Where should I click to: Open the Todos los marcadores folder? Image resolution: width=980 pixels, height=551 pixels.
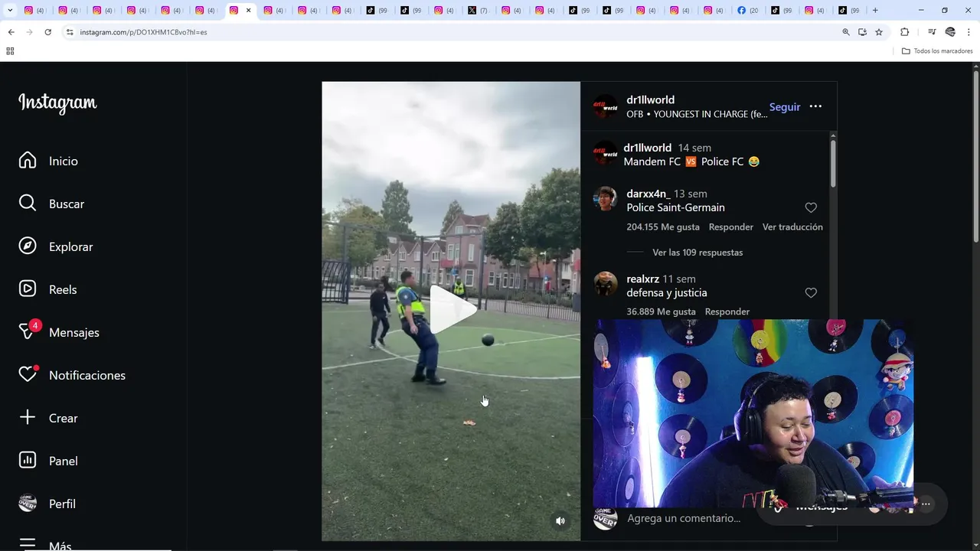tap(937, 51)
